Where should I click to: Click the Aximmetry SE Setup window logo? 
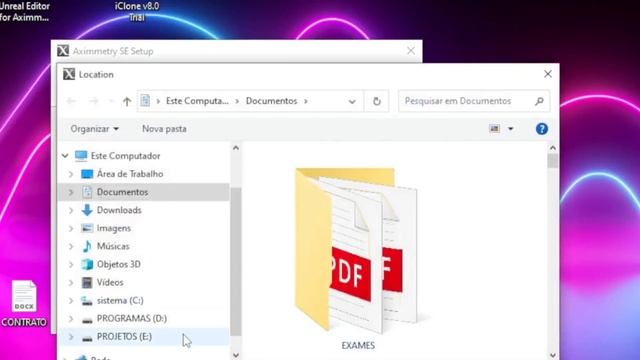[63, 51]
